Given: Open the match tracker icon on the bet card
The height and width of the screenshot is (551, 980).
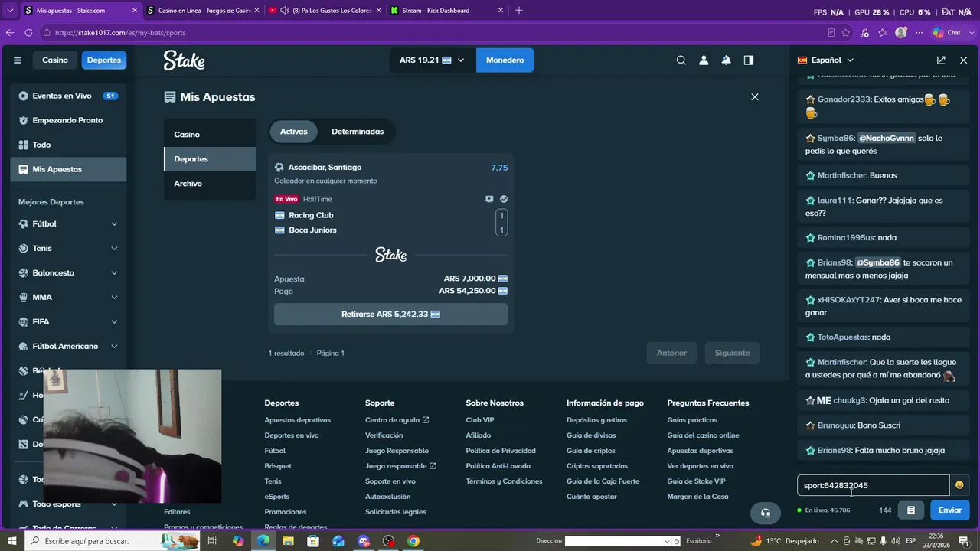Looking at the screenshot, I should coord(504,199).
